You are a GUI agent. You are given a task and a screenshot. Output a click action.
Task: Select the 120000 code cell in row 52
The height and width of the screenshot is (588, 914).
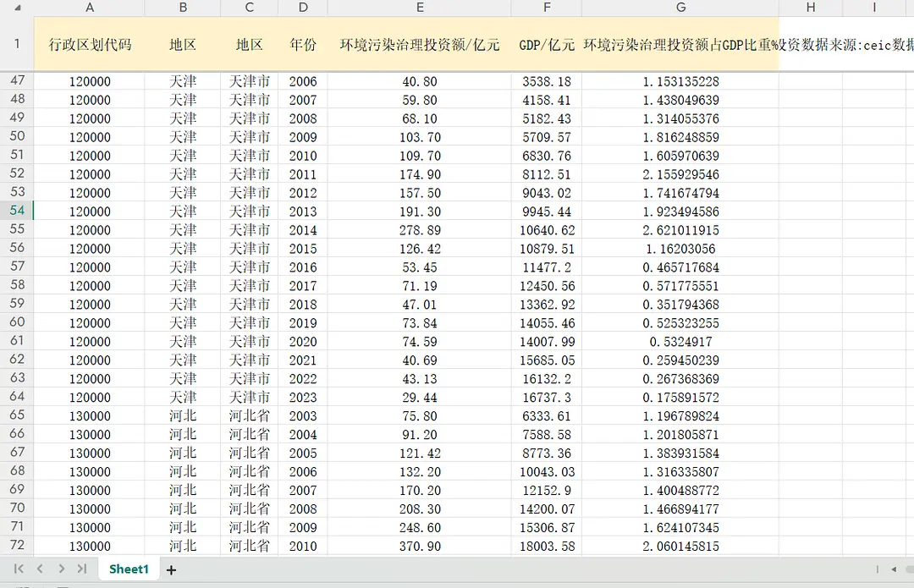tap(89, 174)
